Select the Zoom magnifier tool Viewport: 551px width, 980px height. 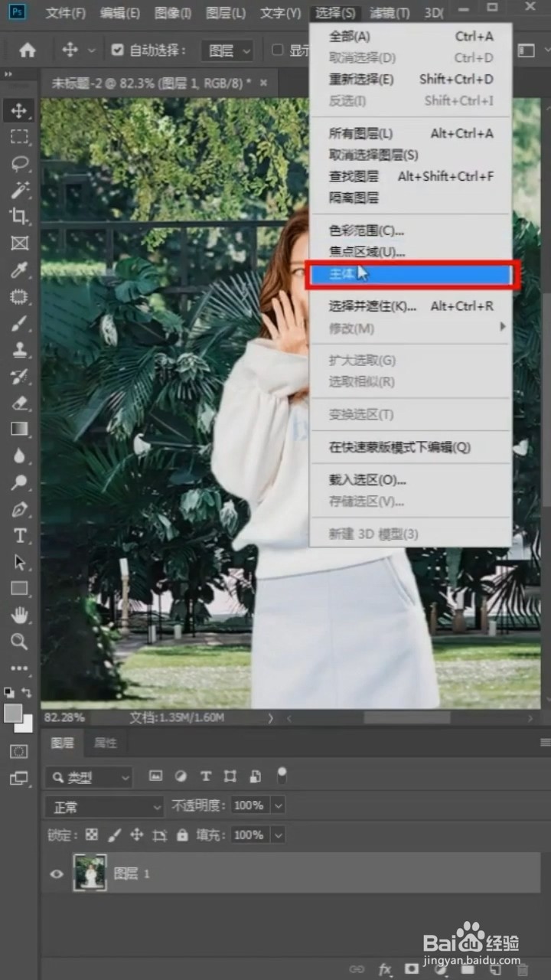click(19, 642)
